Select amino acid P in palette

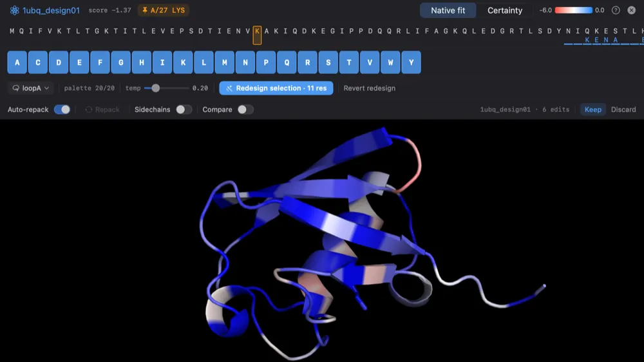pos(266,62)
